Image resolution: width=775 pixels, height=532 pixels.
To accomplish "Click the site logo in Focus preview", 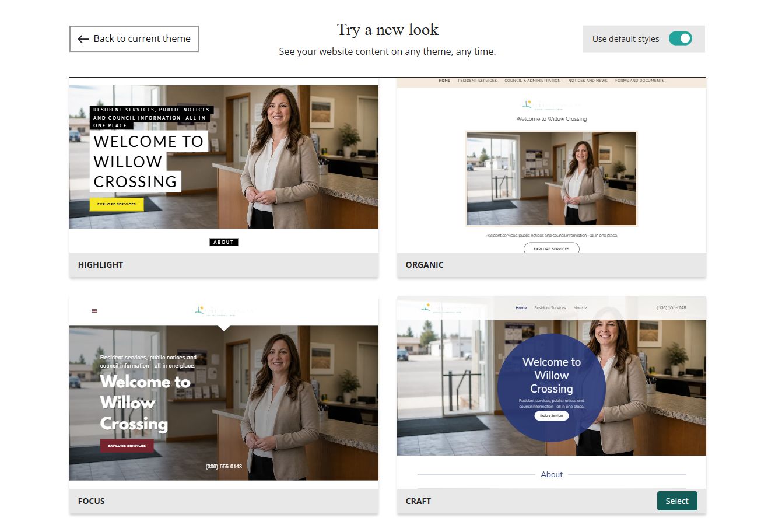I will click(224, 310).
